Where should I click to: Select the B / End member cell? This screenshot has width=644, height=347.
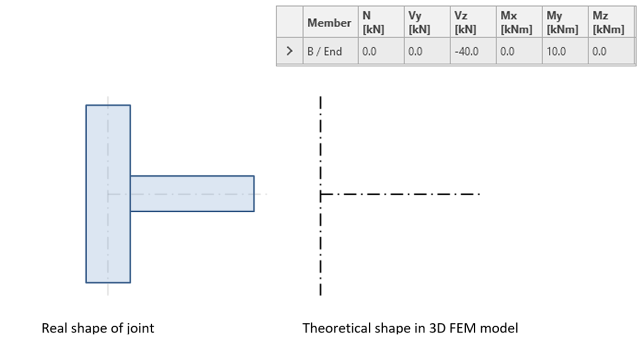330,51
